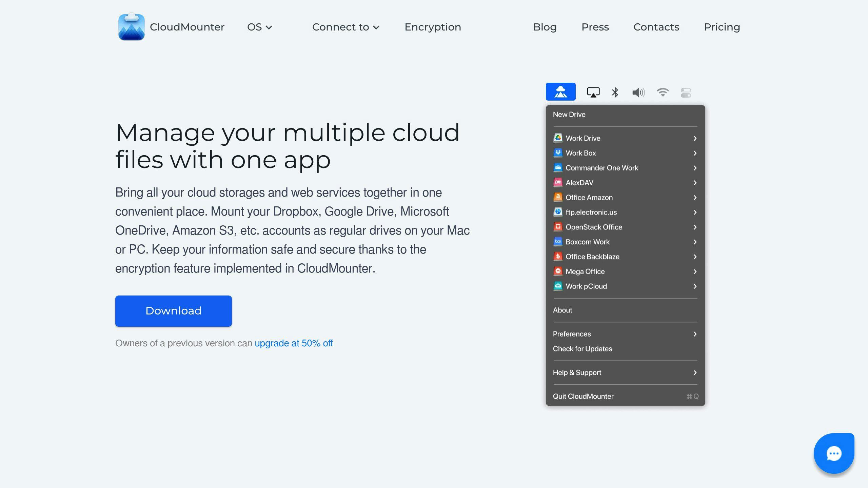Click the Wi-Fi status icon

pos(663,92)
